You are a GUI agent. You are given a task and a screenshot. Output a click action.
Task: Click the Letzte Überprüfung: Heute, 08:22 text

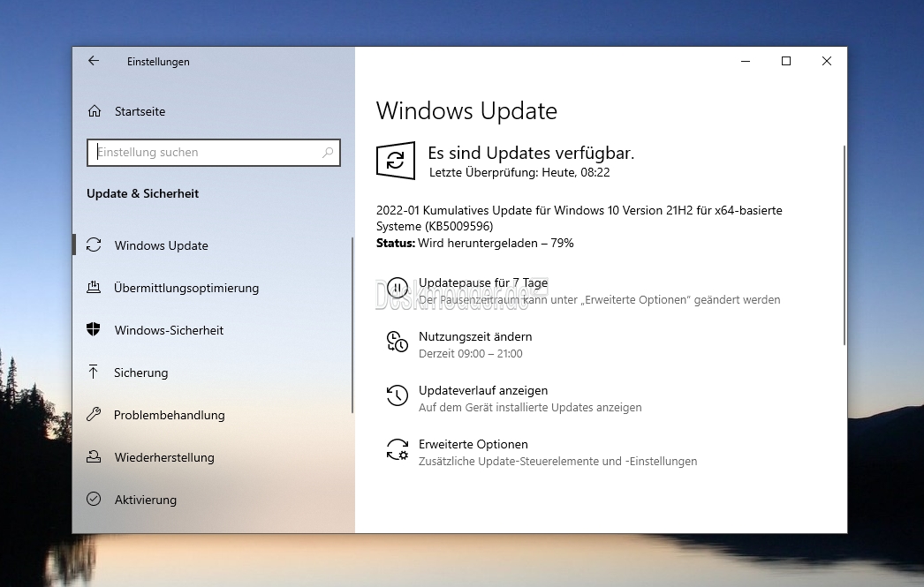[519, 172]
